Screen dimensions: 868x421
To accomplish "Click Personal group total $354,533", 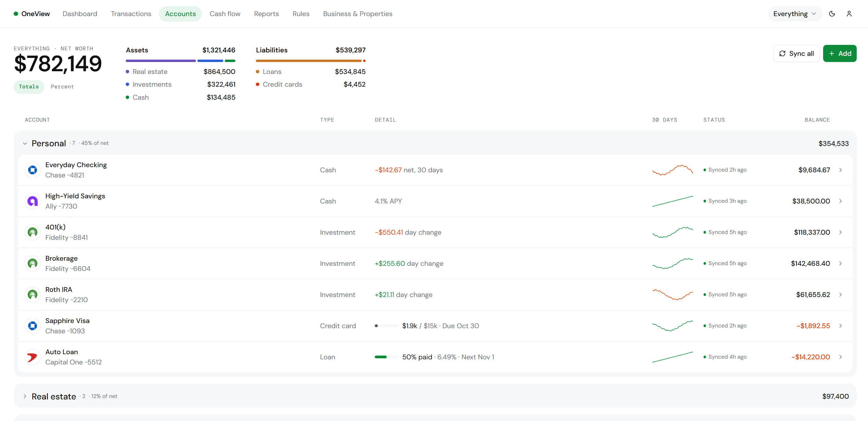I will click(x=833, y=144).
